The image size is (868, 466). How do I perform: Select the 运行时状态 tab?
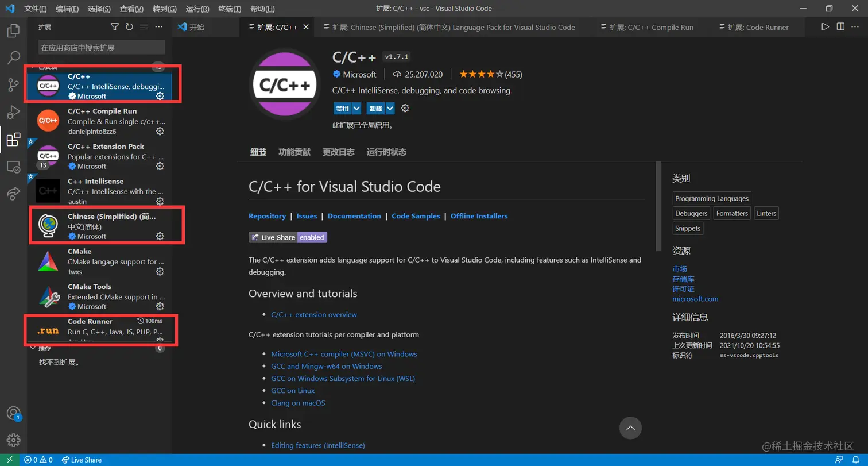pos(386,152)
